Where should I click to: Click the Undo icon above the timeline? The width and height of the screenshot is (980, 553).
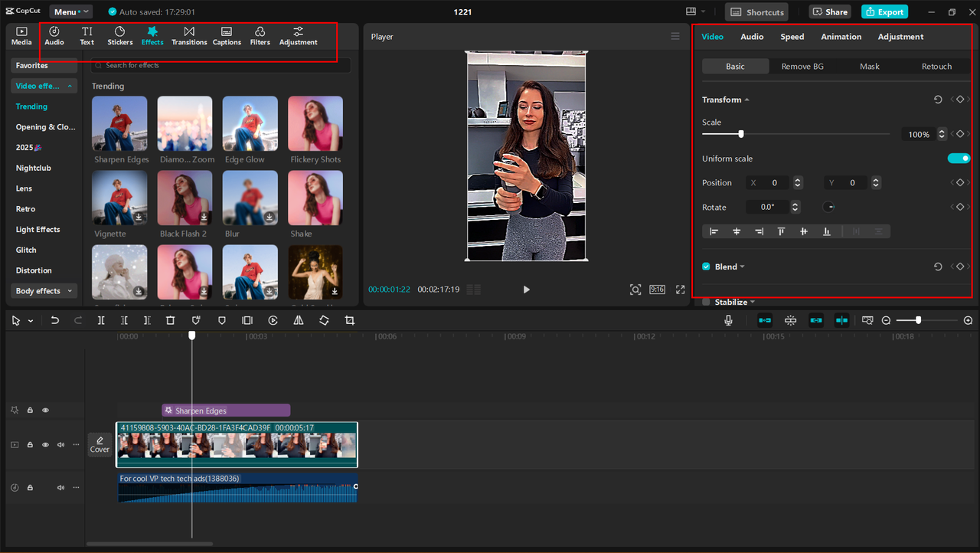[54, 320]
